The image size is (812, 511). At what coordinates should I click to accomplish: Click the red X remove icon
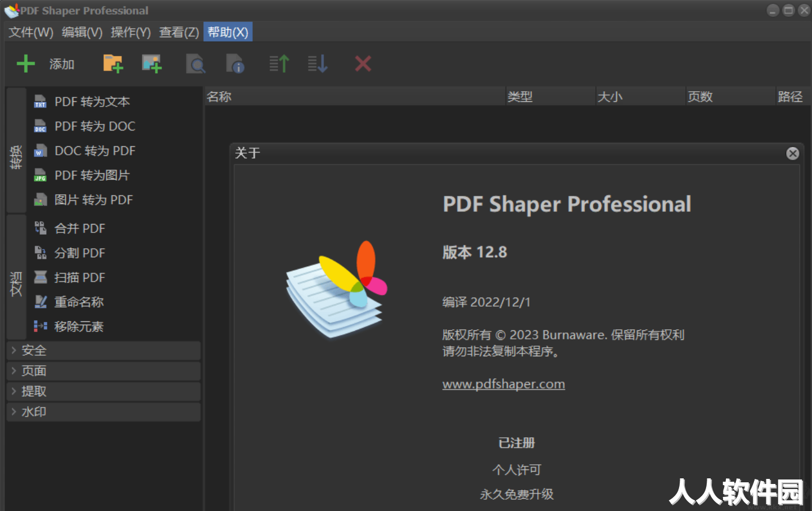363,64
